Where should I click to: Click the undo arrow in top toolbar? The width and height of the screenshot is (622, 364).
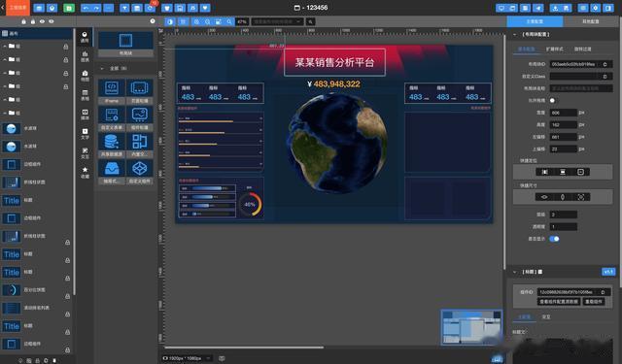pos(86,8)
